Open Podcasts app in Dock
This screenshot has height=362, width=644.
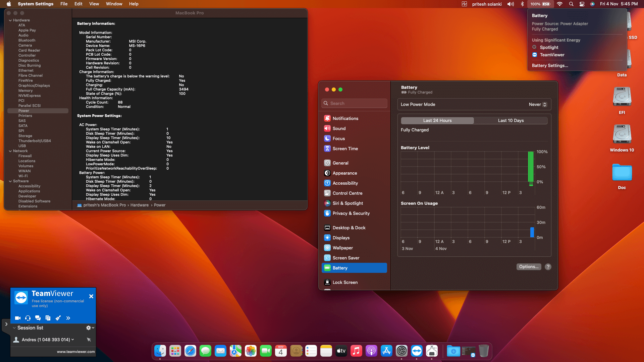[371, 351]
